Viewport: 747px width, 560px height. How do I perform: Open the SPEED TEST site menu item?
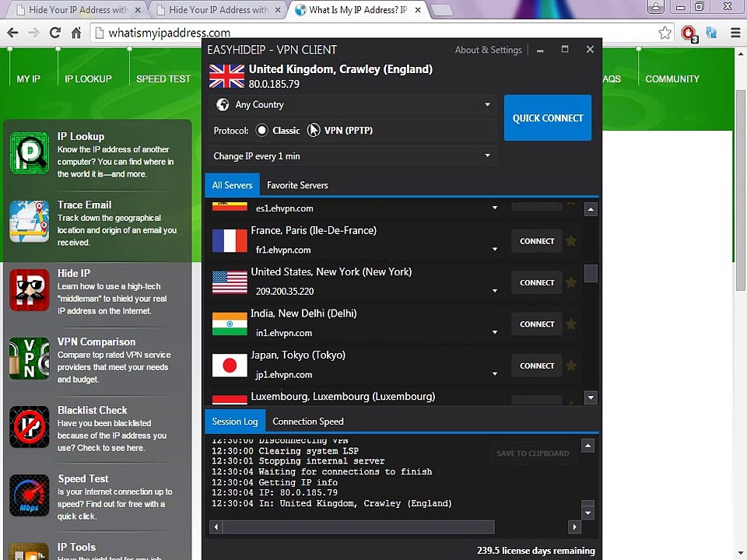163,79
